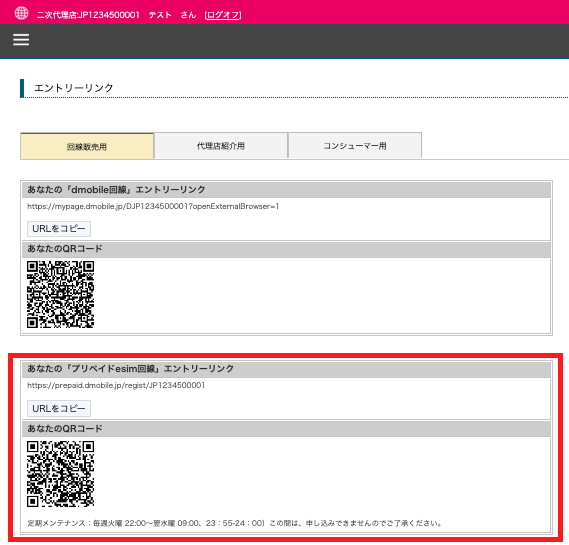Select the 回線販売用 tab
Image resolution: width=569 pixels, height=545 pixels.
[x=87, y=146]
